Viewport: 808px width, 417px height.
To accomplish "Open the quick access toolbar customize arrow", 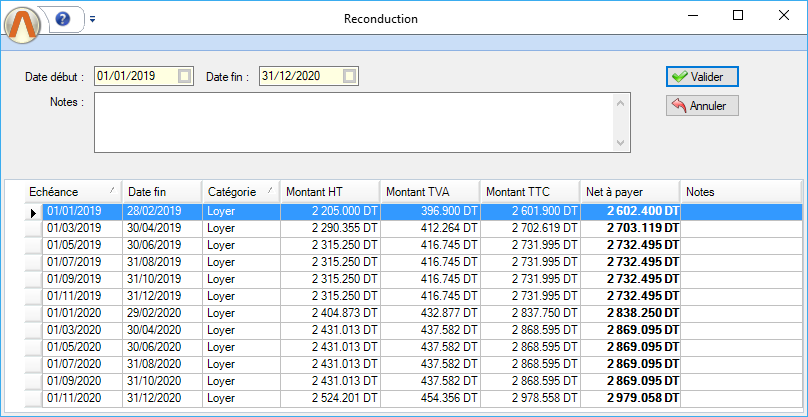I will (92, 19).
